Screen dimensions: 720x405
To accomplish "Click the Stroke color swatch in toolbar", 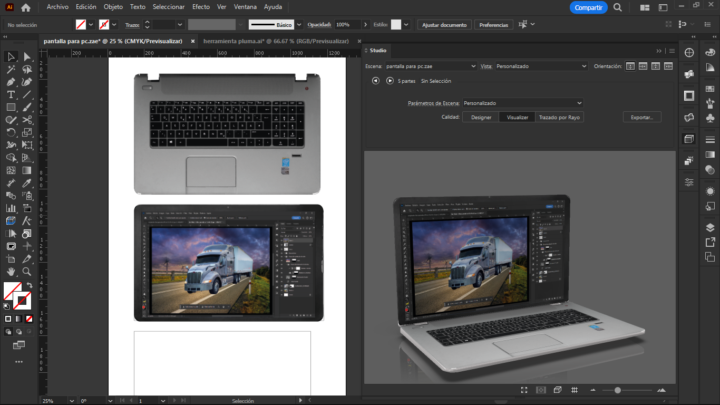I will tap(22, 301).
